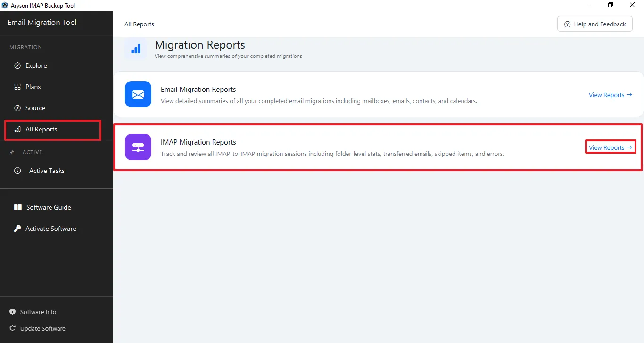Click the Aryson app logo in title bar
Viewport: 644px width, 343px height.
5,5
